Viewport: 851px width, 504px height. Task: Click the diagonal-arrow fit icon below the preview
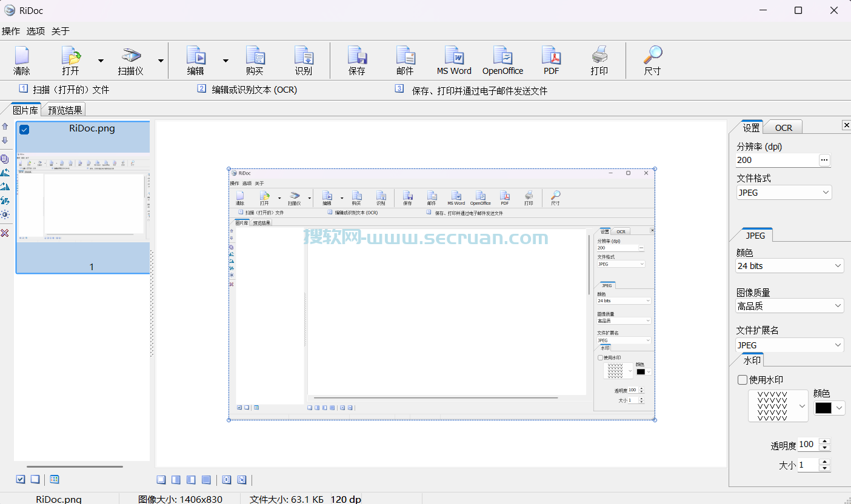click(242, 480)
